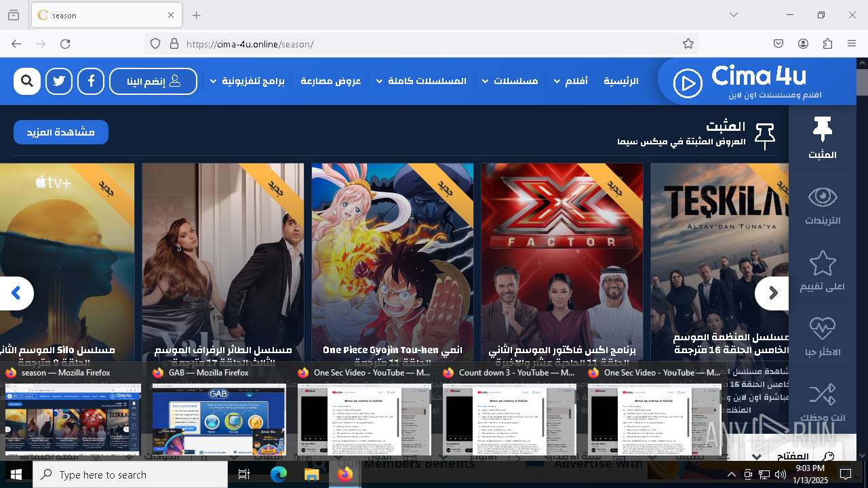The width and height of the screenshot is (868, 488).
Task: Open Task View on taskbar
Action: point(244,474)
